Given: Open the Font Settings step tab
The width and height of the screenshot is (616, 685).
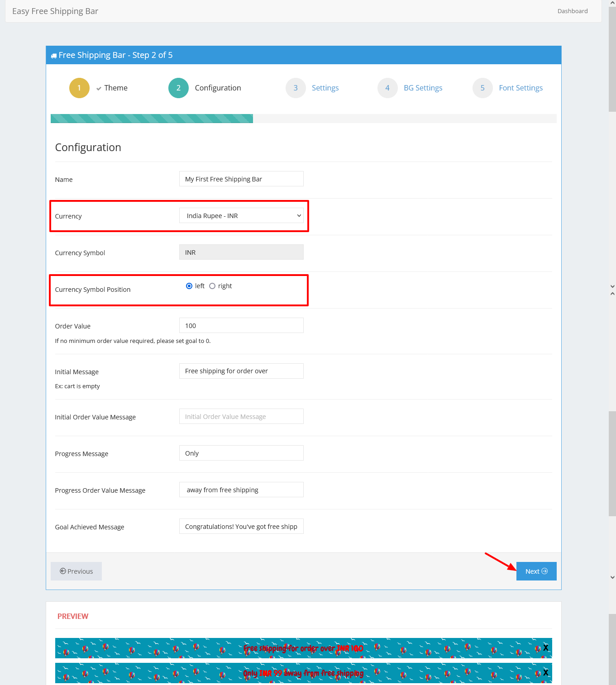Looking at the screenshot, I should pos(520,88).
